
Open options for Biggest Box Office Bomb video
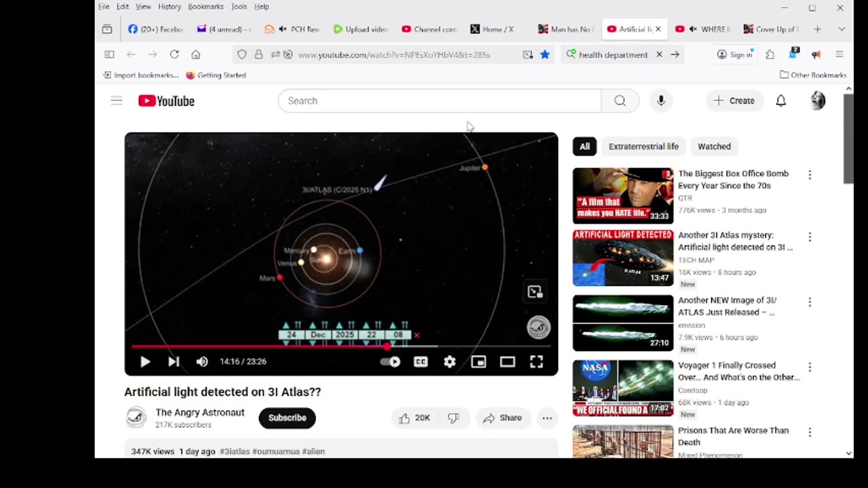click(x=810, y=175)
